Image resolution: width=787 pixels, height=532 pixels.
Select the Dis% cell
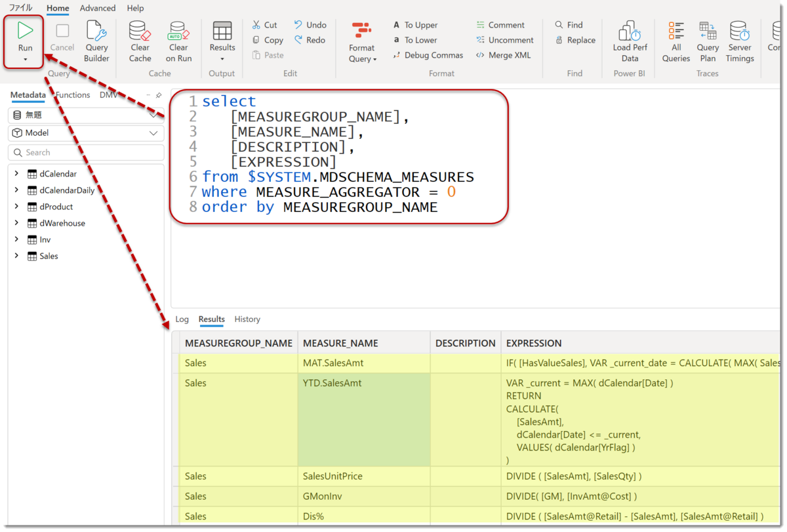[364, 516]
